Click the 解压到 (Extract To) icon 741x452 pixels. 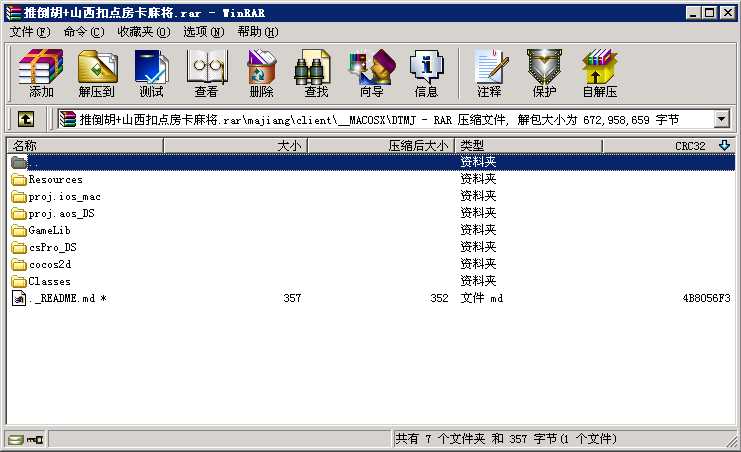97,73
